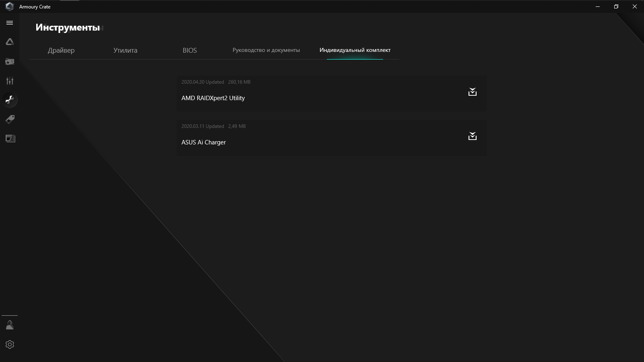Click the AMD RAIDXpert2 Utility name
Image resolution: width=644 pixels, height=362 pixels.
(213, 98)
